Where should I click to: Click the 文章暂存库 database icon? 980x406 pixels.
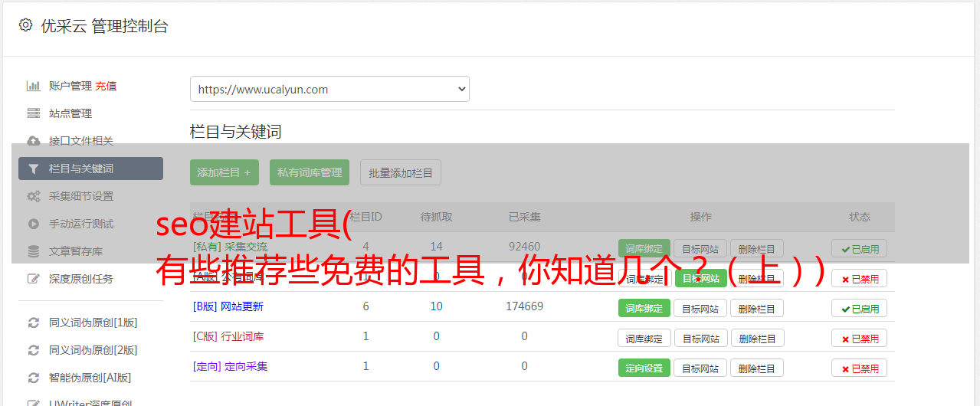tap(33, 251)
